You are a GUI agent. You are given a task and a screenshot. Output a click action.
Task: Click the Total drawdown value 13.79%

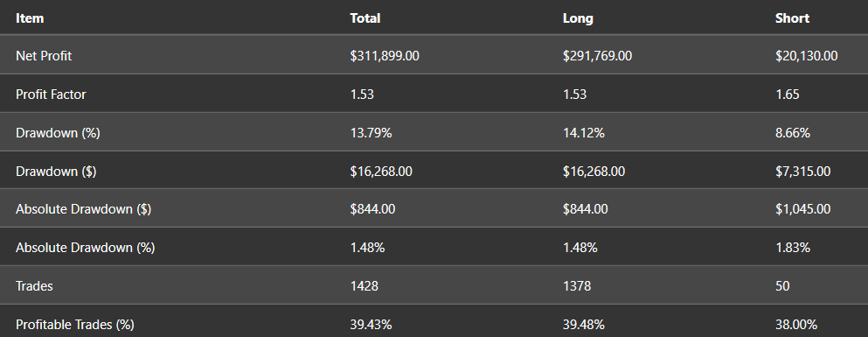[371, 133]
